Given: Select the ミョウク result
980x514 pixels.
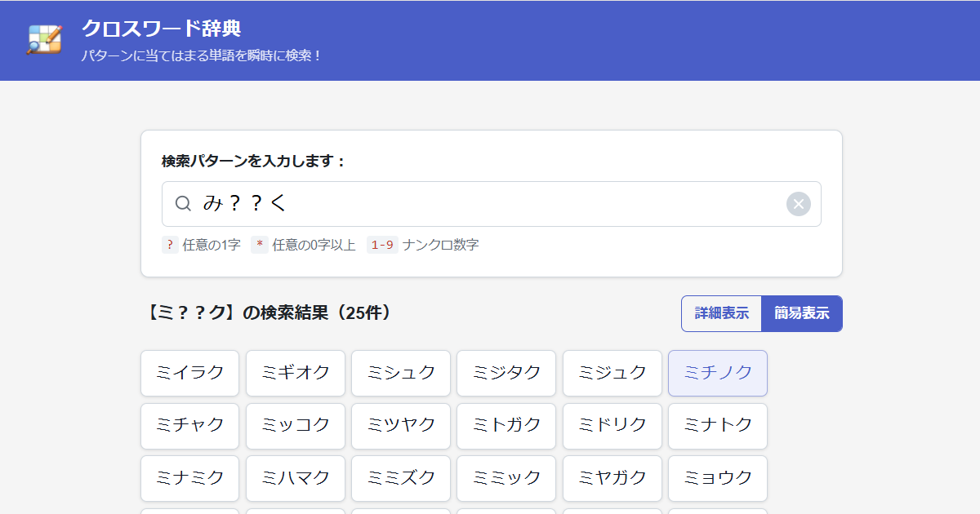Looking at the screenshot, I should coord(718,478).
